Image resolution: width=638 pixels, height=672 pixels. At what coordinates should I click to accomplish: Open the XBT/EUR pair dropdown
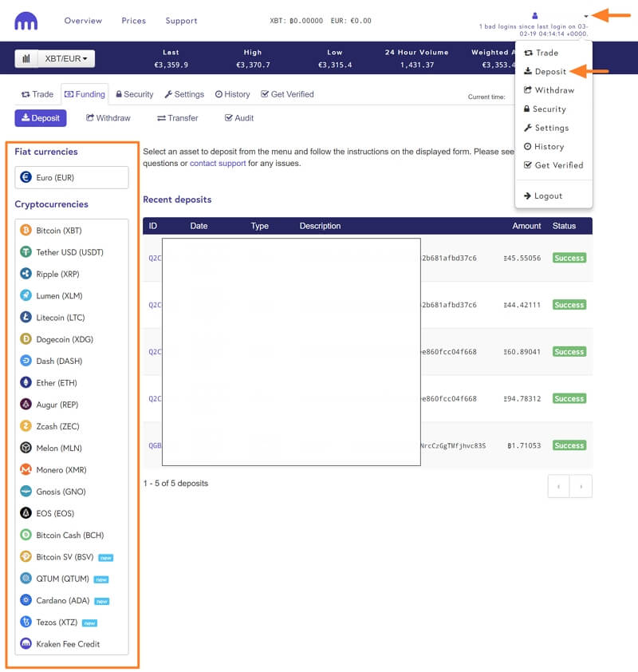pos(66,59)
